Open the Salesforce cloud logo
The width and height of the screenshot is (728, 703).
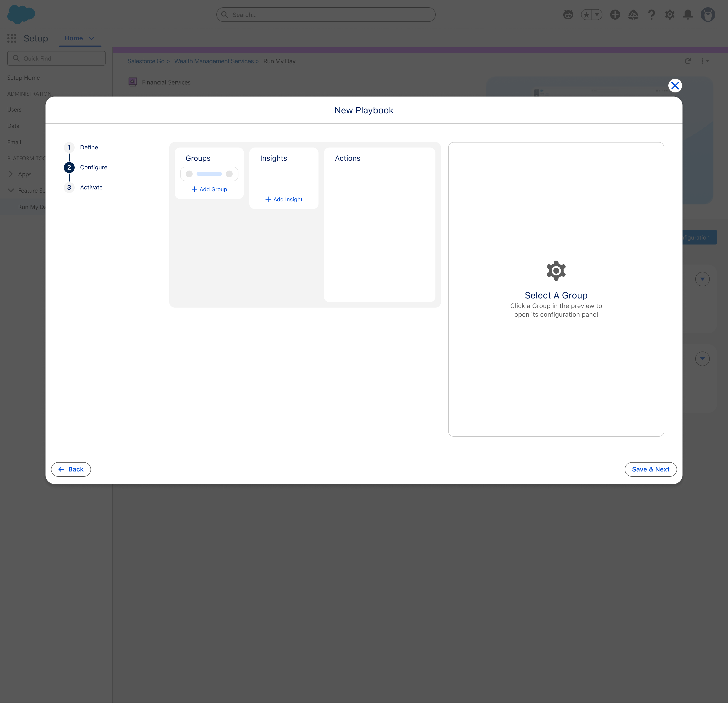click(x=21, y=15)
